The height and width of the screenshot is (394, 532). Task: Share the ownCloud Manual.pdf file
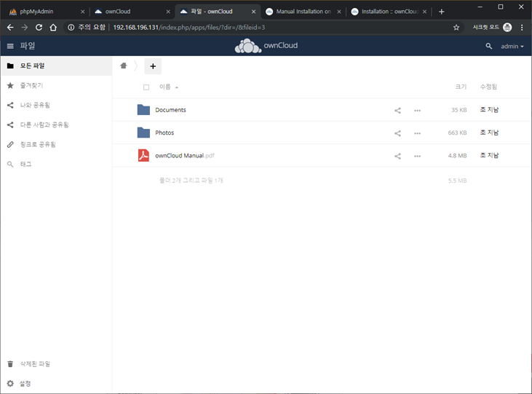coord(397,156)
